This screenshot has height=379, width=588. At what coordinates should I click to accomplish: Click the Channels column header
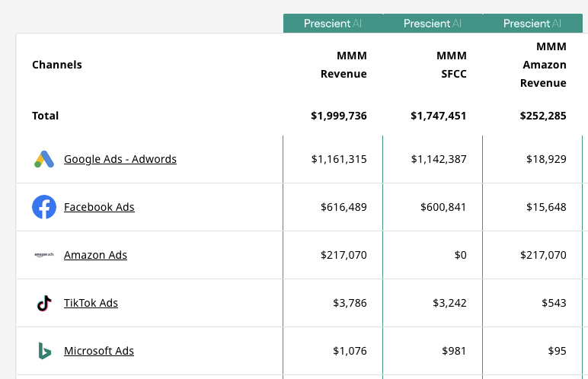click(x=57, y=65)
